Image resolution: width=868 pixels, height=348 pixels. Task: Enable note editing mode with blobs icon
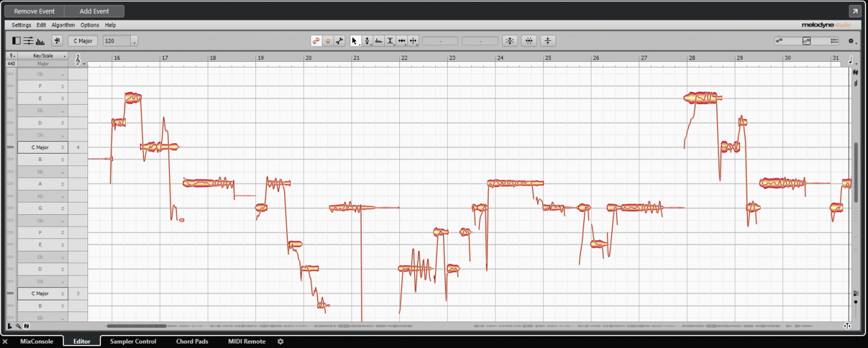point(317,41)
